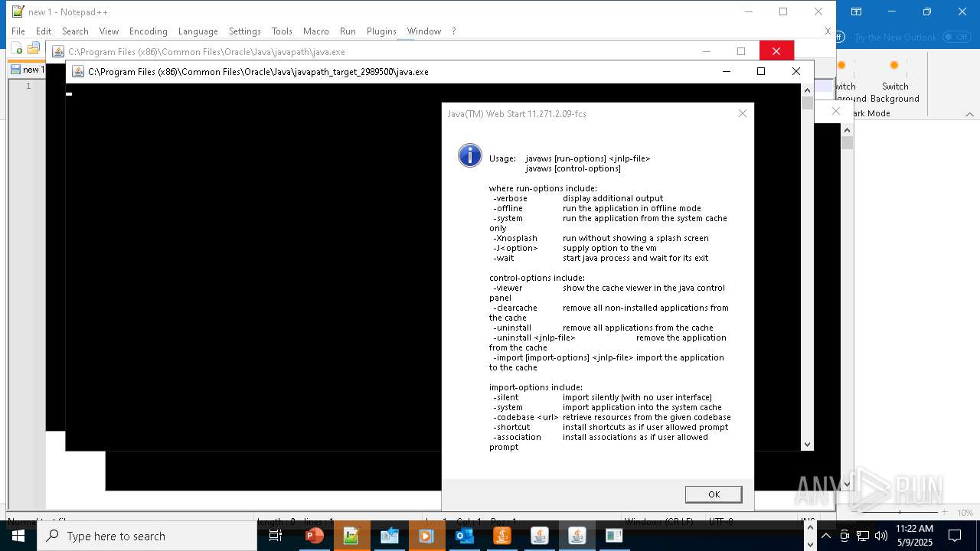Open the Language menu in Notepad++

click(198, 31)
